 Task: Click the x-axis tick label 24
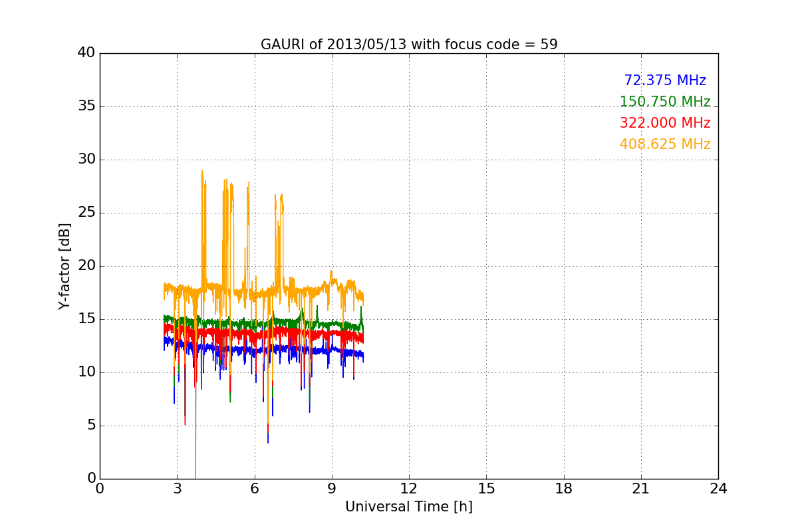click(x=718, y=489)
